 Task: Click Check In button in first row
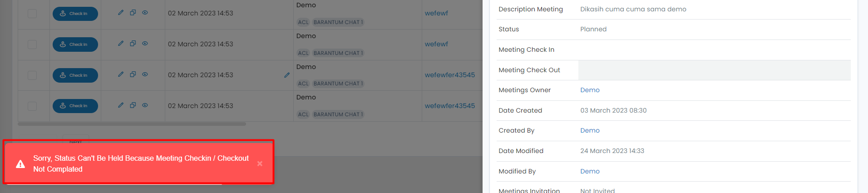click(75, 14)
